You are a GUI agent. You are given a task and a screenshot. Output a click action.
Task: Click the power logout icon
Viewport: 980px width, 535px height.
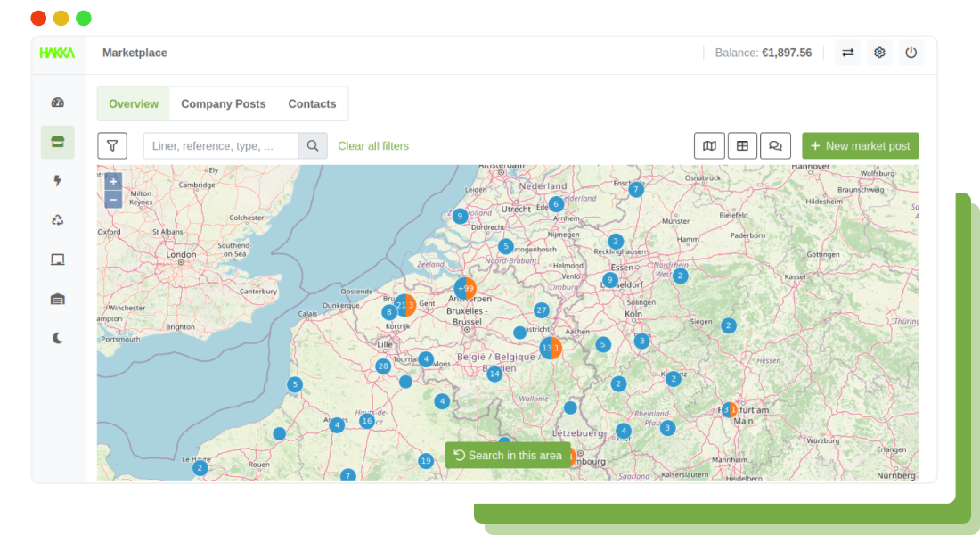point(911,53)
